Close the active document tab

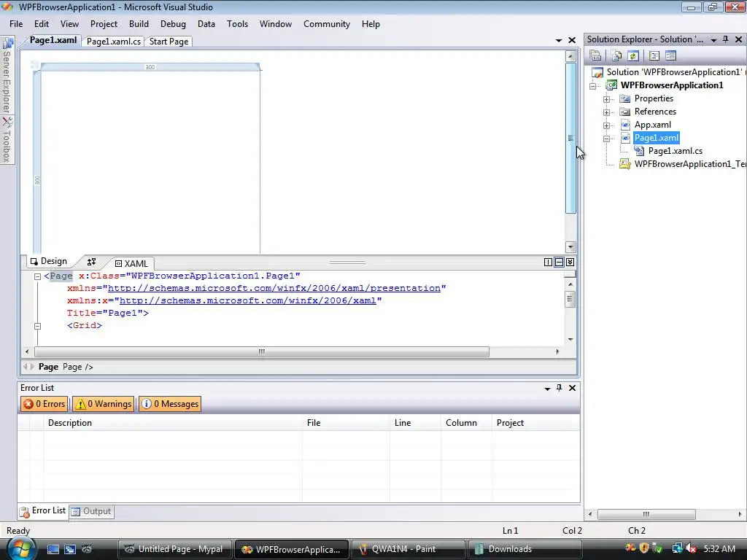[572, 41]
